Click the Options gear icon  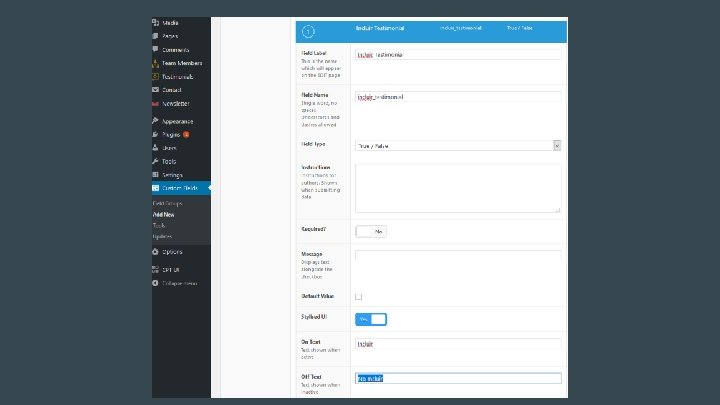tap(156, 252)
